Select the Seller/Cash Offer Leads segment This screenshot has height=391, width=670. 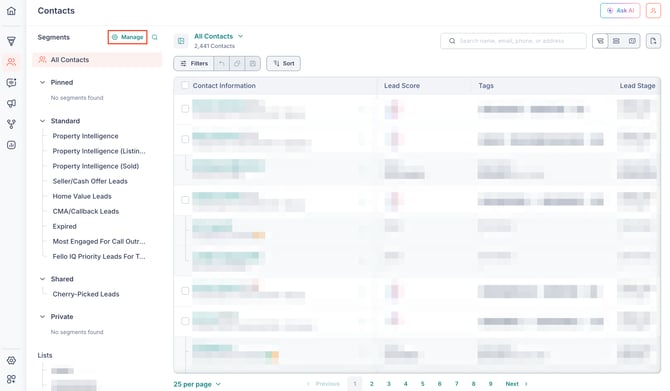click(x=90, y=181)
